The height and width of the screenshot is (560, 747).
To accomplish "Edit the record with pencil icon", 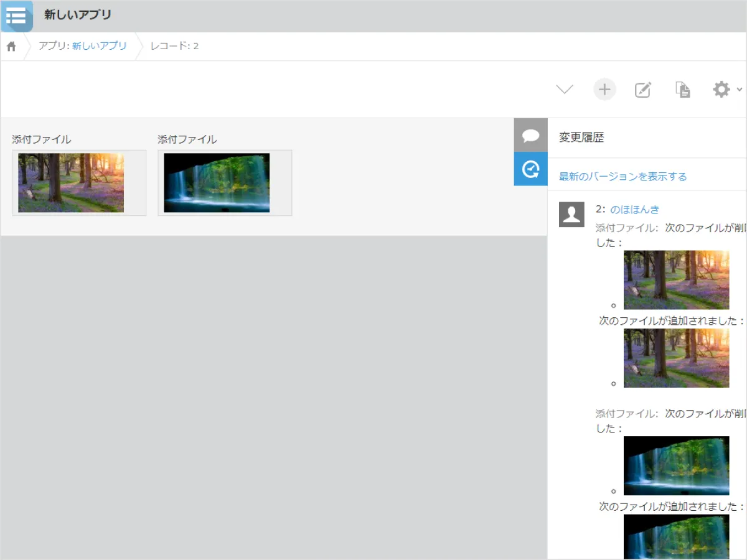I will tap(643, 90).
